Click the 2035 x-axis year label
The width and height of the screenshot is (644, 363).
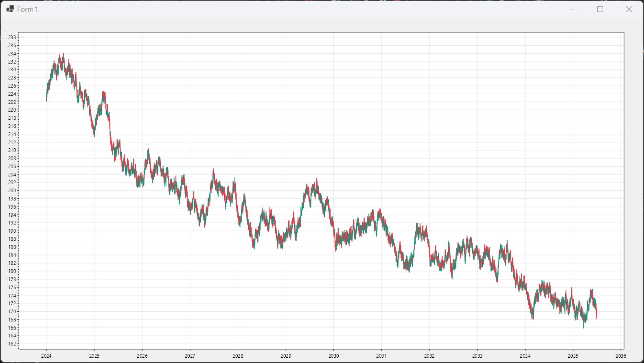click(573, 356)
